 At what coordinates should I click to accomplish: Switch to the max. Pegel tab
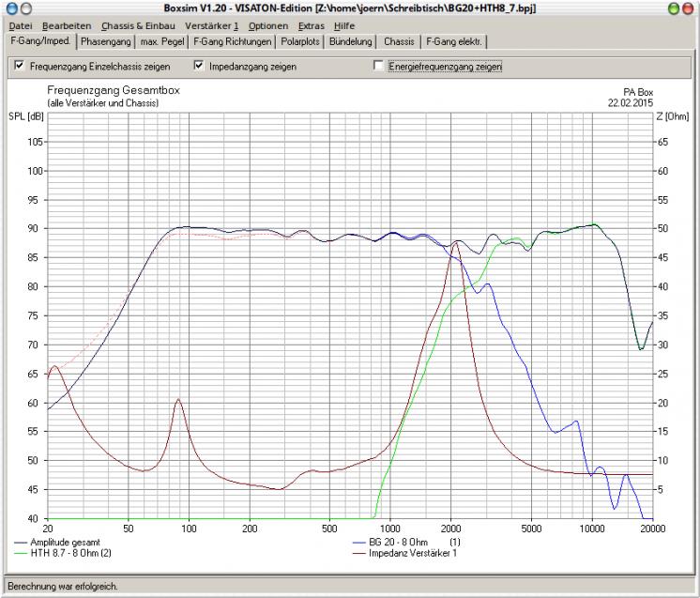click(161, 41)
